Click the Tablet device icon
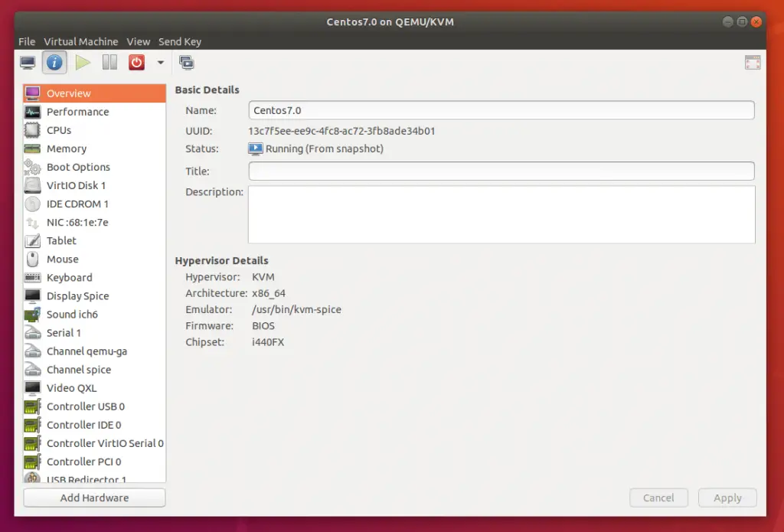784x532 pixels. [32, 241]
